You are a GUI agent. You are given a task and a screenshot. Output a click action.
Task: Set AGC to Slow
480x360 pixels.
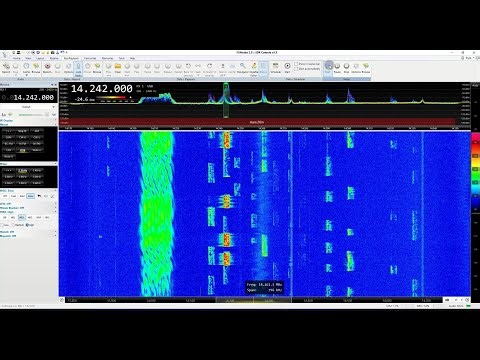click(x=31, y=196)
